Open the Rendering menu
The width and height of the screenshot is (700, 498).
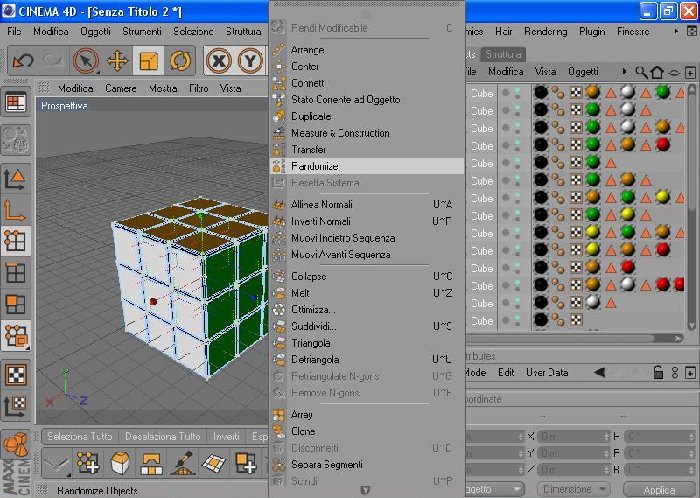pyautogui.click(x=546, y=31)
